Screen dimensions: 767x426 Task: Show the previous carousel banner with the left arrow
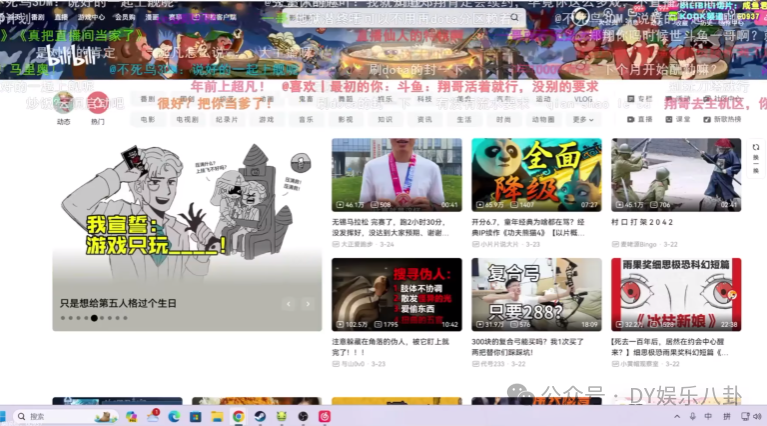(289, 304)
